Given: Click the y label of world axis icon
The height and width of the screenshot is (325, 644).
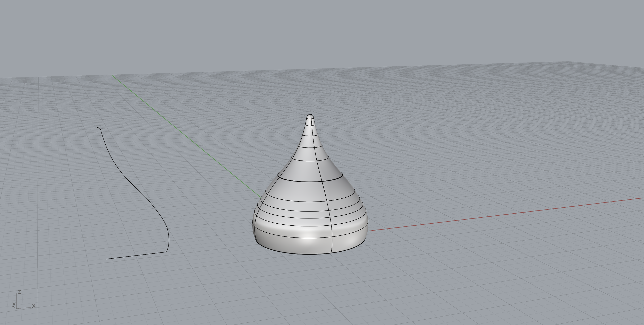Looking at the screenshot, I should 14,303.
